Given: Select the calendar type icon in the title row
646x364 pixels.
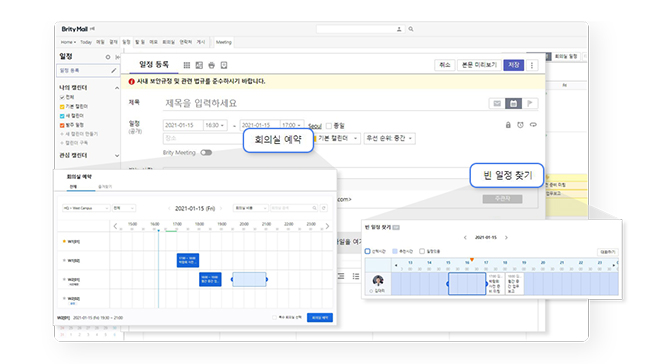Looking at the screenshot, I should pos(513,103).
